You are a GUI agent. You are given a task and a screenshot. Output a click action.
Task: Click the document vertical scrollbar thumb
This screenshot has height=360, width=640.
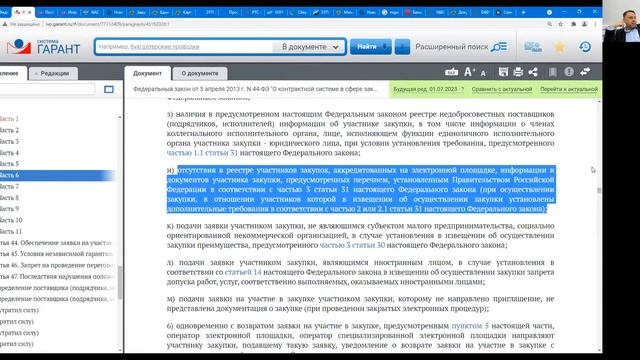[599, 190]
